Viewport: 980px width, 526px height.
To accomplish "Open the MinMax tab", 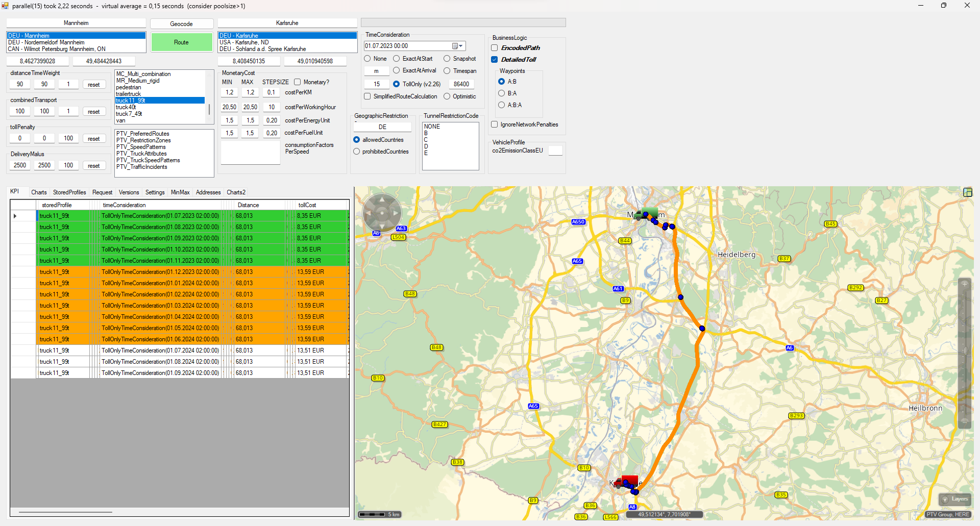I will [x=180, y=192].
